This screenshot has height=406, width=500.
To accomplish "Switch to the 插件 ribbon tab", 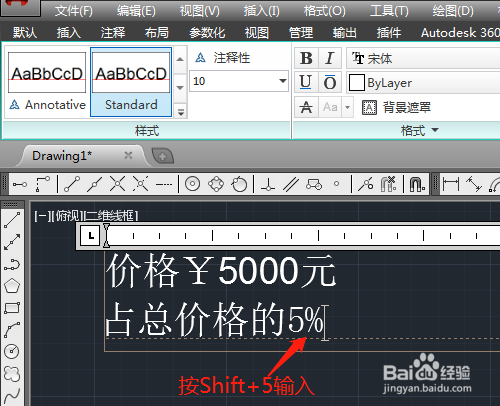I will point(388,33).
